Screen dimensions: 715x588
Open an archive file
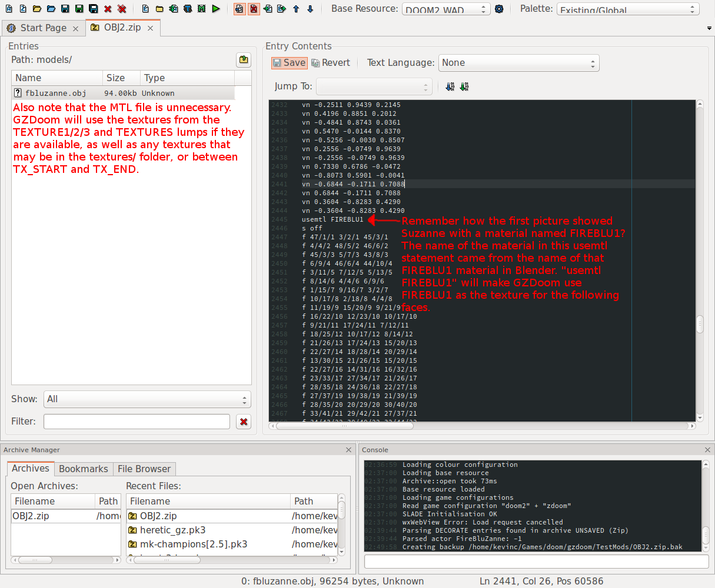pos(37,9)
